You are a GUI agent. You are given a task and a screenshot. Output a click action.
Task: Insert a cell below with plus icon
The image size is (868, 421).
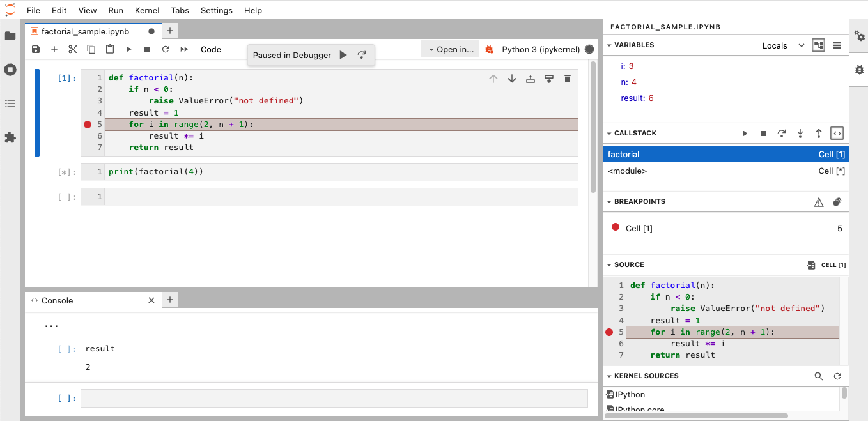tap(54, 49)
